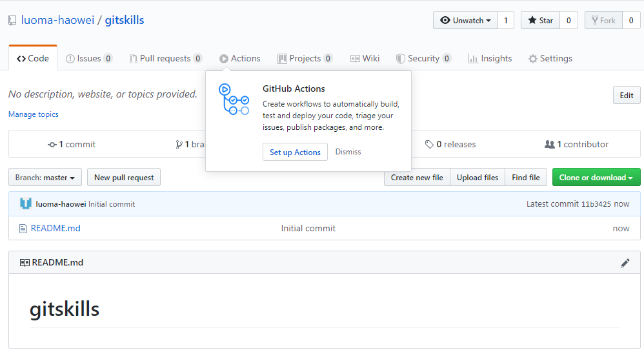Open the Insights tab

[490, 58]
